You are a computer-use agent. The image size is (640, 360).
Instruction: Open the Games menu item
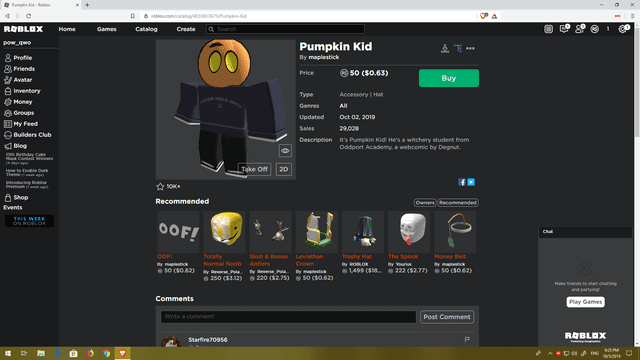tap(107, 29)
